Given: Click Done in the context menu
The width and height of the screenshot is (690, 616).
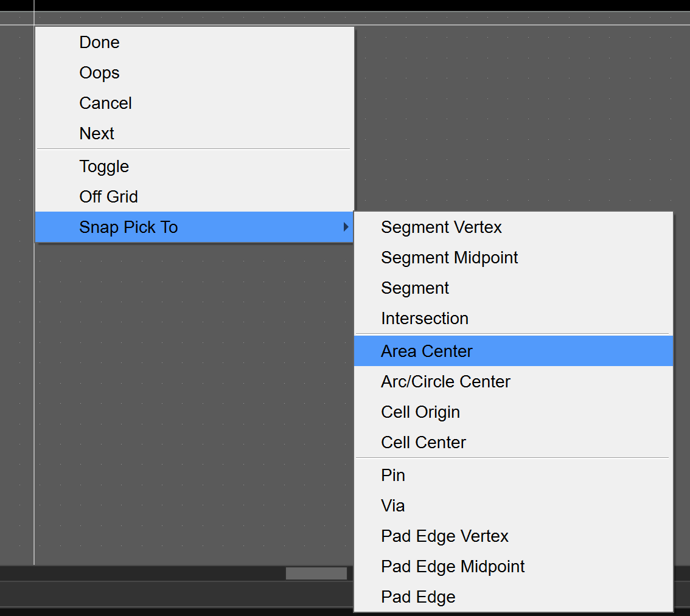Looking at the screenshot, I should tap(100, 43).
